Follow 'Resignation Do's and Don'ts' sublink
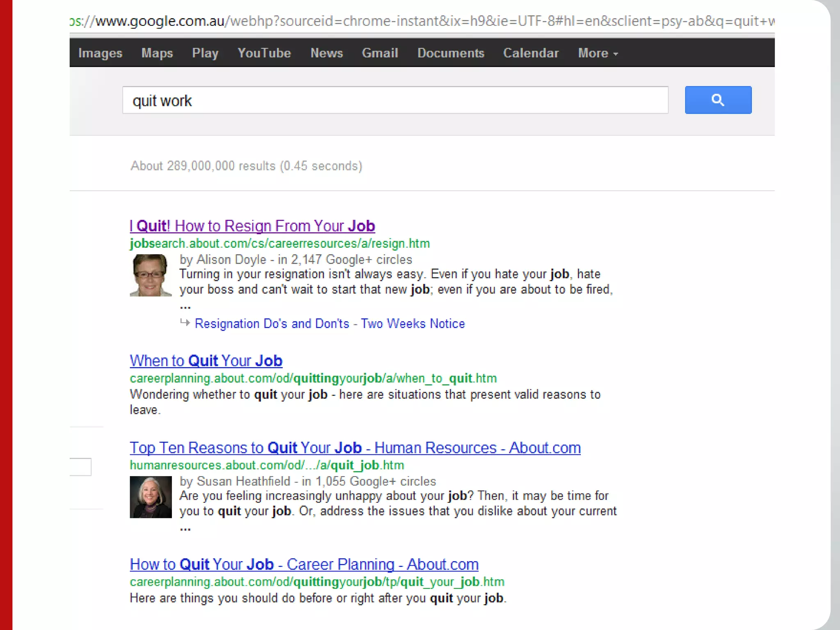The width and height of the screenshot is (840, 630). tap(329, 324)
